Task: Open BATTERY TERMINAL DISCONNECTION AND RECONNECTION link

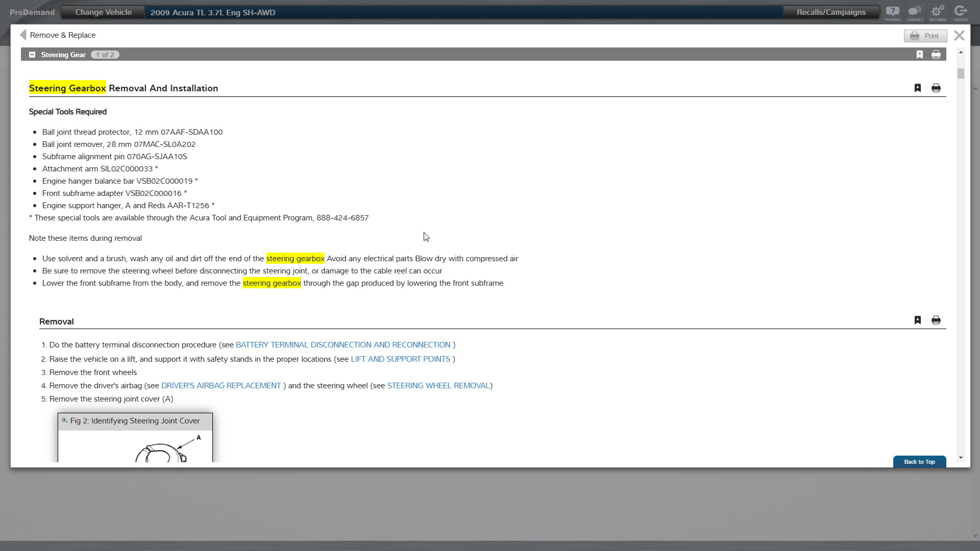Action: [343, 345]
